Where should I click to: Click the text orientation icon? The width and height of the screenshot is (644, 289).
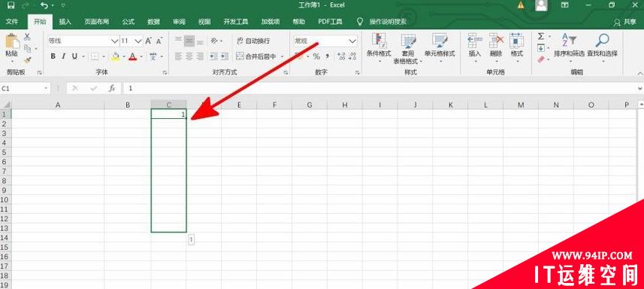coord(214,41)
